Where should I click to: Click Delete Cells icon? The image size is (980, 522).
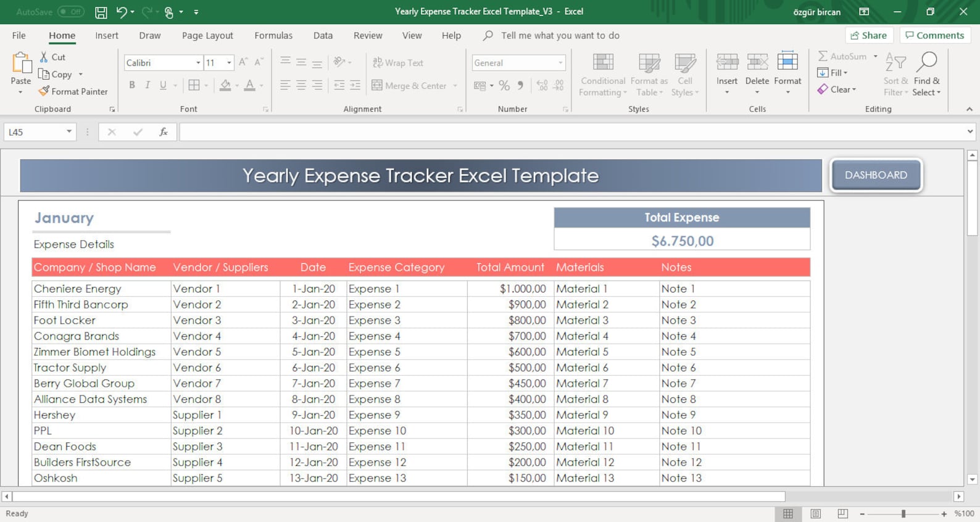click(x=757, y=62)
